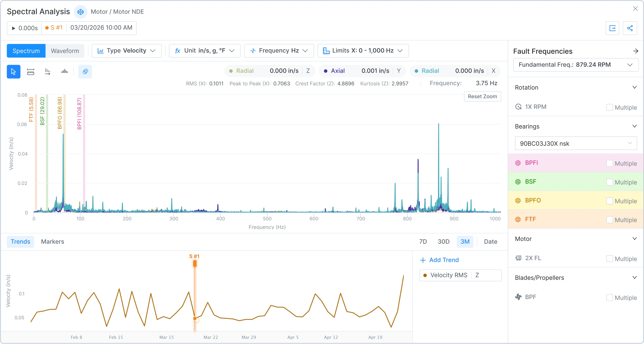644x344 pixels.
Task: Enable Multiple checkbox for BPFI
Action: coord(610,163)
